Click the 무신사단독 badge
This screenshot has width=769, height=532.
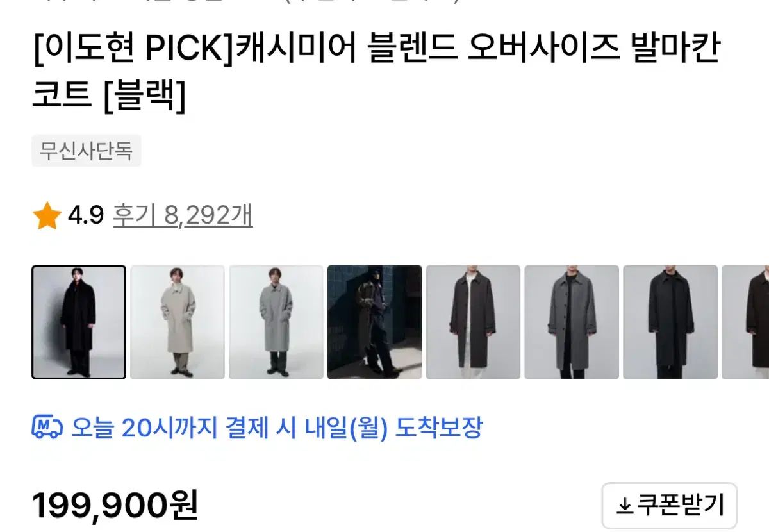click(x=87, y=151)
